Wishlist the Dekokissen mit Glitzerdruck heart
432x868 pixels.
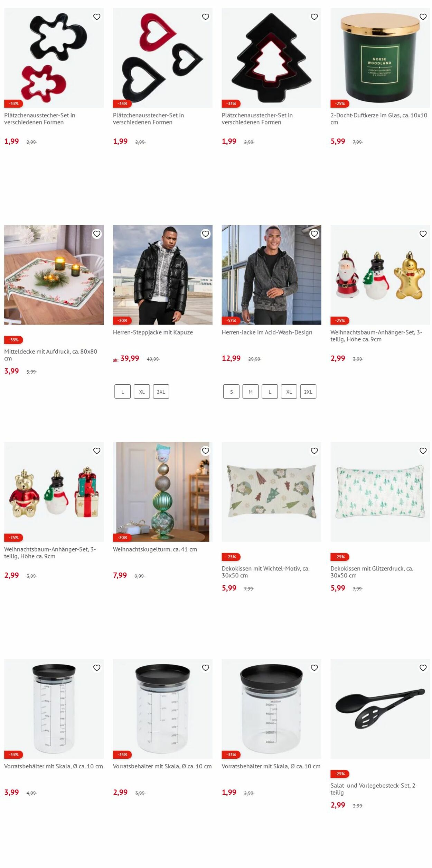click(423, 451)
